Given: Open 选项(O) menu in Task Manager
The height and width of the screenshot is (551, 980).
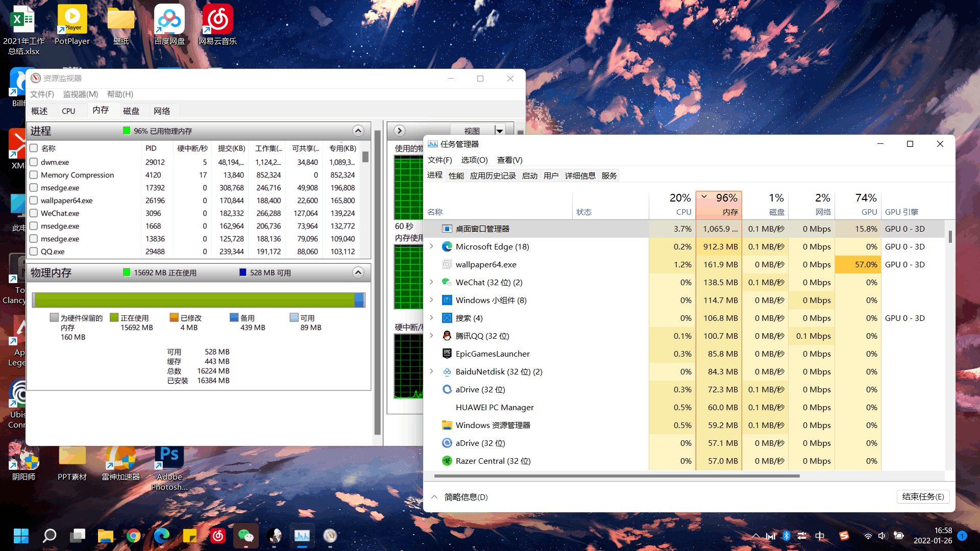Looking at the screenshot, I should pyautogui.click(x=474, y=160).
